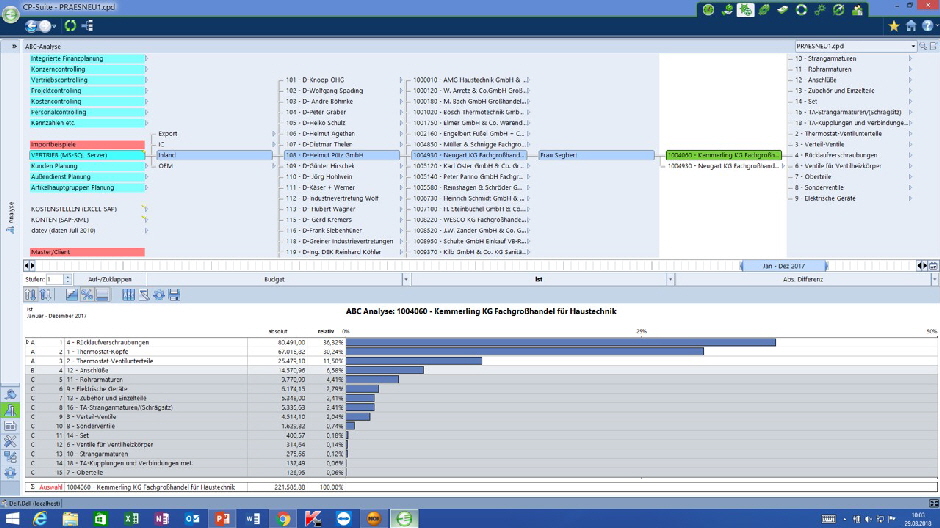Image resolution: width=940 pixels, height=528 pixels.
Task: Open the gear icon in left sidebar
Action: pyautogui.click(x=10, y=473)
